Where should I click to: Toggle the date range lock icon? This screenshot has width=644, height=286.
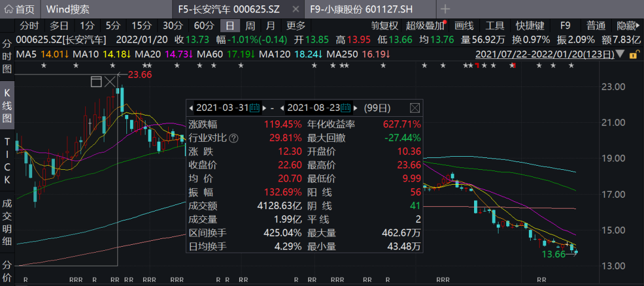(x=623, y=54)
